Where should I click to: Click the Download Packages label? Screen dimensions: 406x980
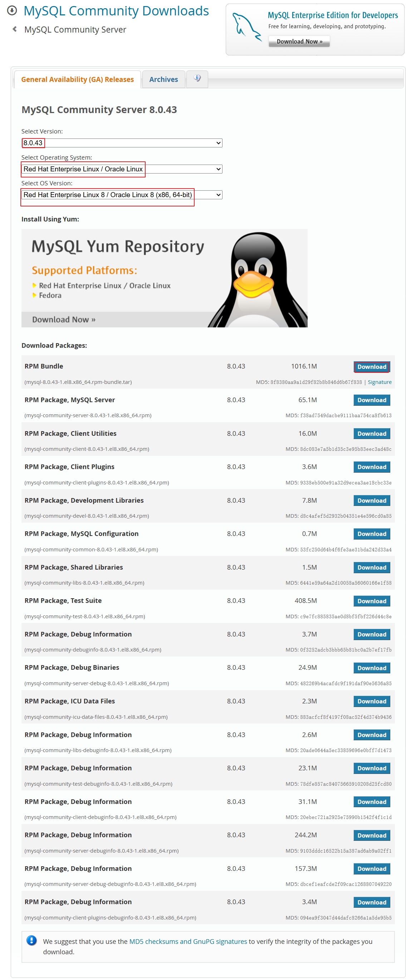[x=54, y=345]
